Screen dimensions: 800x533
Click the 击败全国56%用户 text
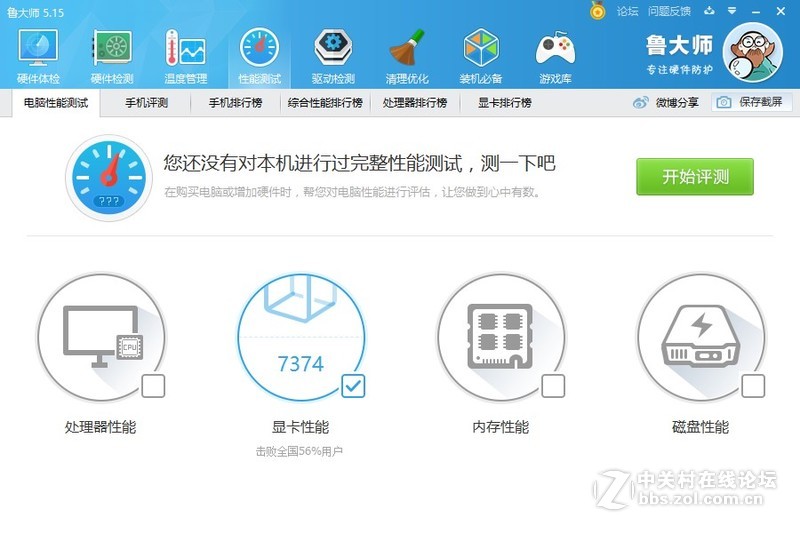click(x=299, y=451)
